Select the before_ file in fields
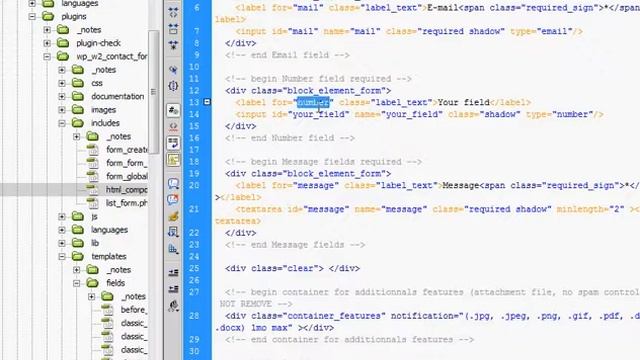This screenshot has width=640, height=360. click(x=133, y=310)
